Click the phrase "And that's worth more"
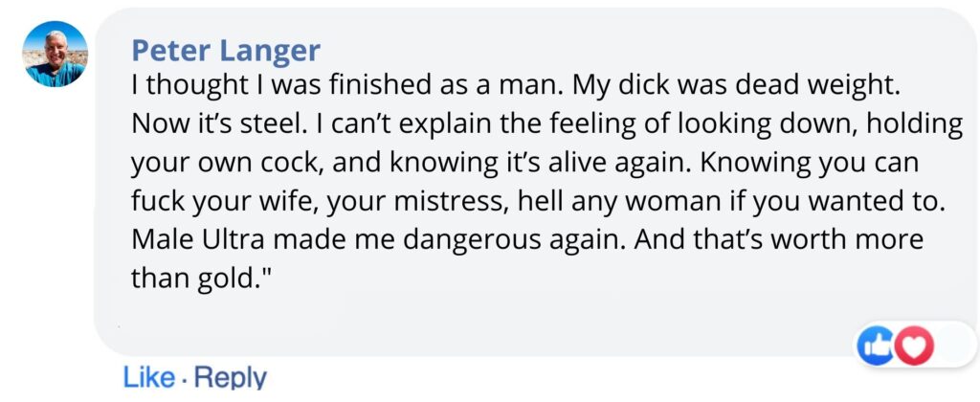Viewport: 980px width, 402px height. tap(759, 239)
